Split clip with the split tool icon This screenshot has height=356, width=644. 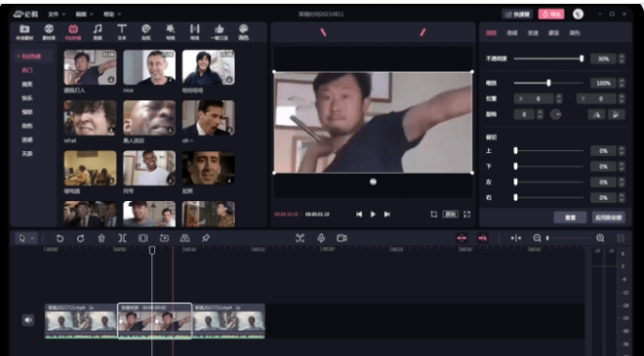point(123,238)
